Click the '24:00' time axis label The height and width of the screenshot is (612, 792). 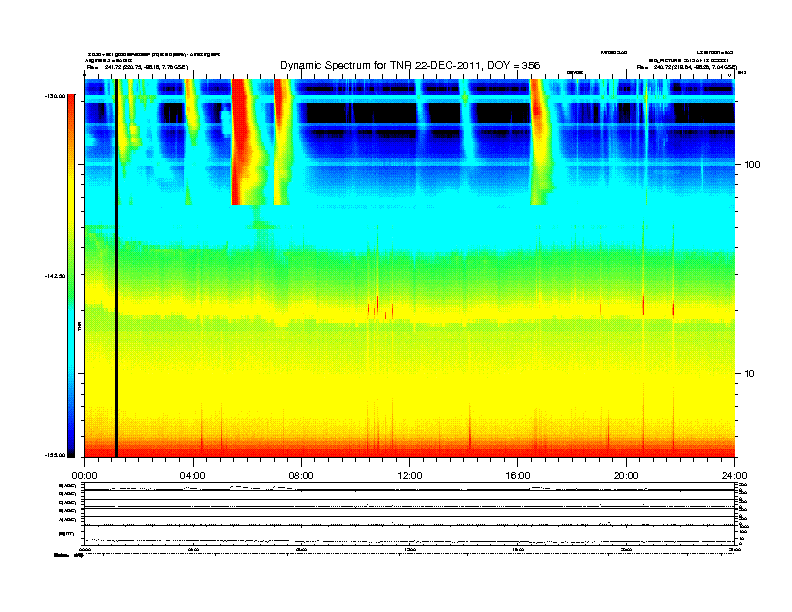pyautogui.click(x=734, y=476)
